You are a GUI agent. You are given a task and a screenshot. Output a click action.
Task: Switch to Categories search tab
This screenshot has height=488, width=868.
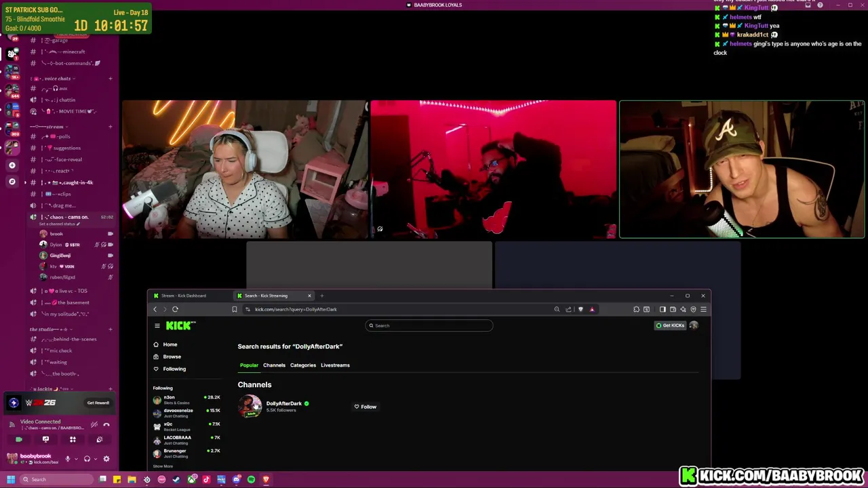pyautogui.click(x=303, y=365)
